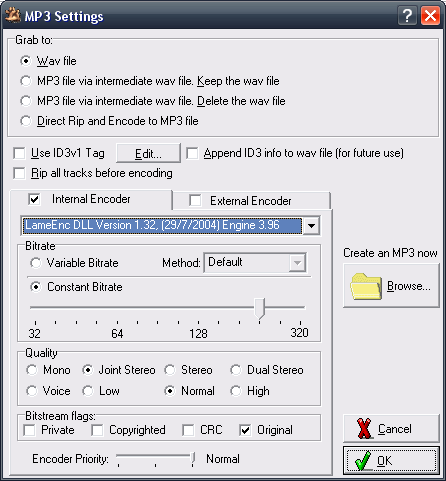Viewport: 446px width, 481px height.
Task: Click the 64 bitrate scale label
Action: tap(117, 333)
